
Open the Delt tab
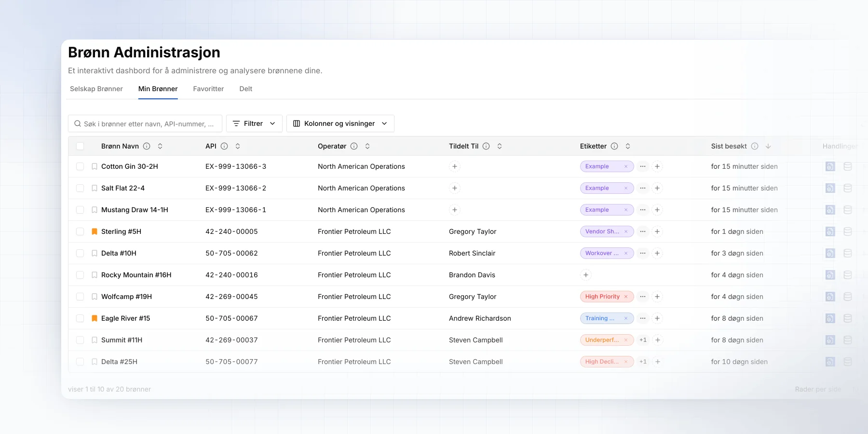[246, 89]
